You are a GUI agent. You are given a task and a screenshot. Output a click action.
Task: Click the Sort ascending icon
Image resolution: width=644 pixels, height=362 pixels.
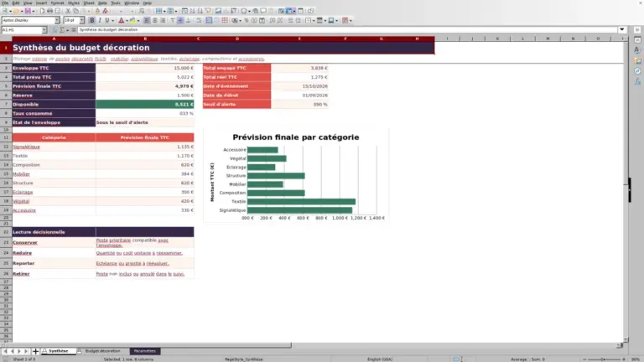193,11
